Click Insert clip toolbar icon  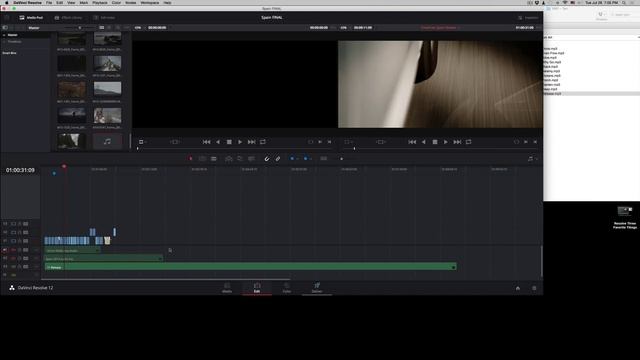[x=229, y=158]
